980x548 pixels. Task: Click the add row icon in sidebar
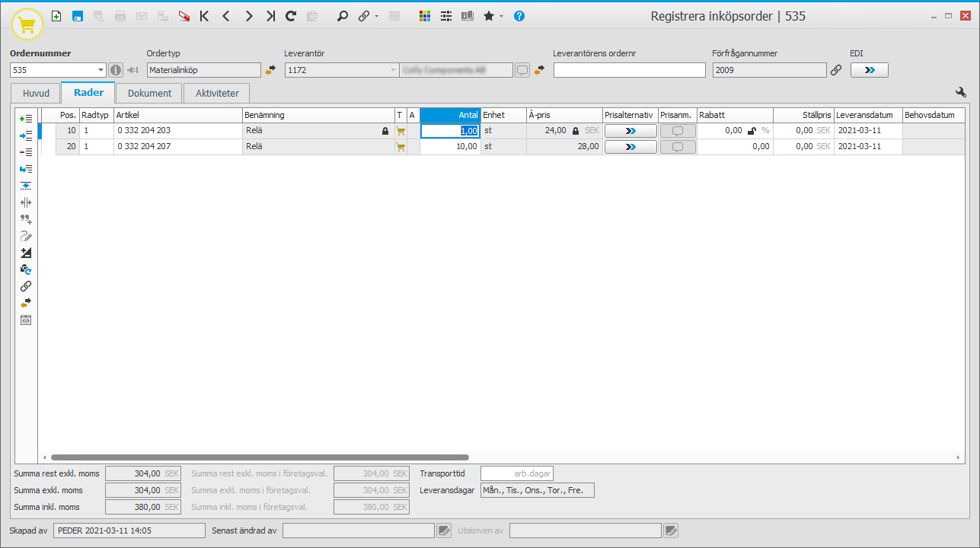[x=25, y=119]
